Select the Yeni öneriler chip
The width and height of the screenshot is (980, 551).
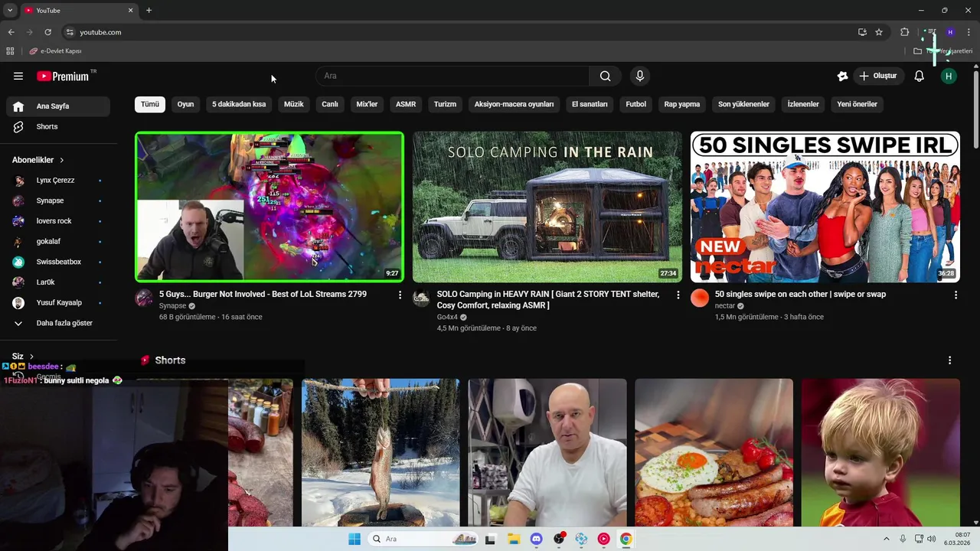(x=857, y=104)
